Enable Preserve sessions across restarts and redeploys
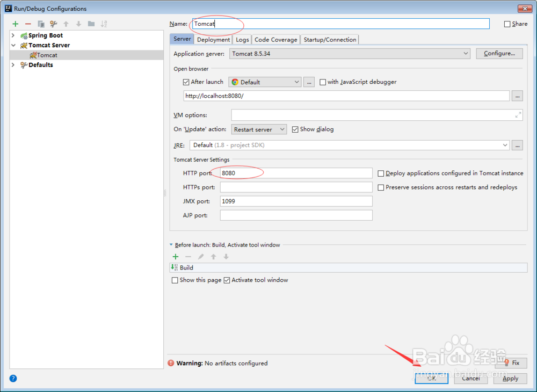 [381, 187]
